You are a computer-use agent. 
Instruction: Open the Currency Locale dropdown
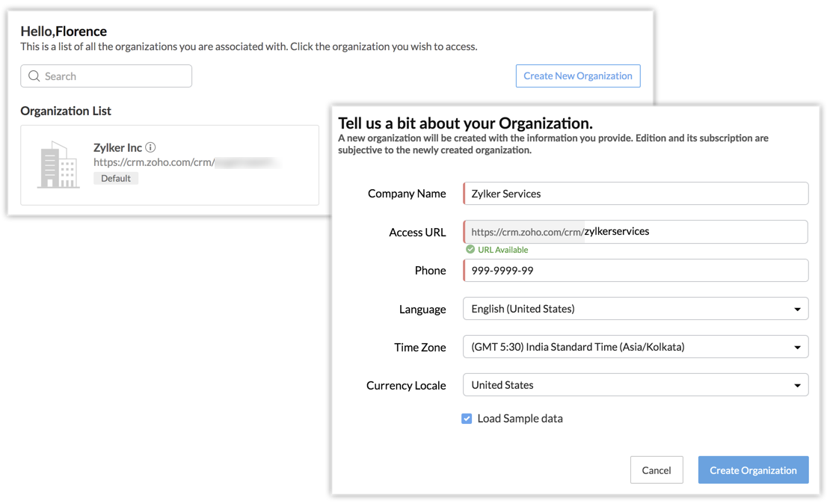pyautogui.click(x=636, y=385)
